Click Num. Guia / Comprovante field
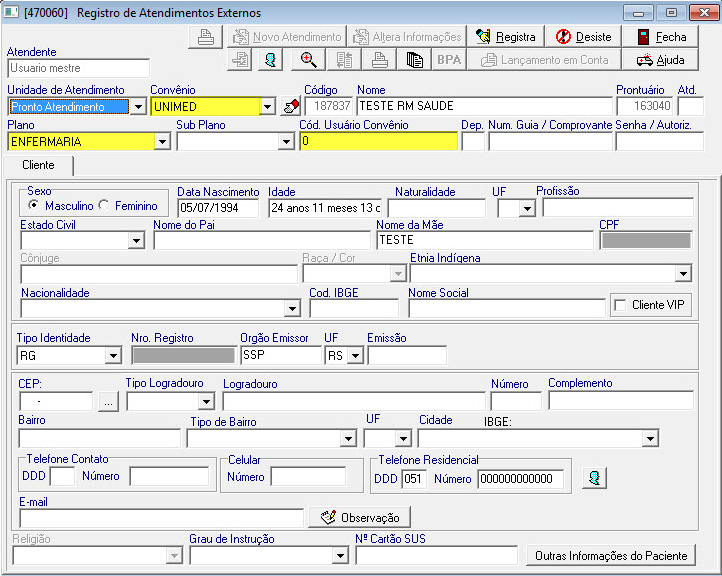The height and width of the screenshot is (576, 722). 550,141
